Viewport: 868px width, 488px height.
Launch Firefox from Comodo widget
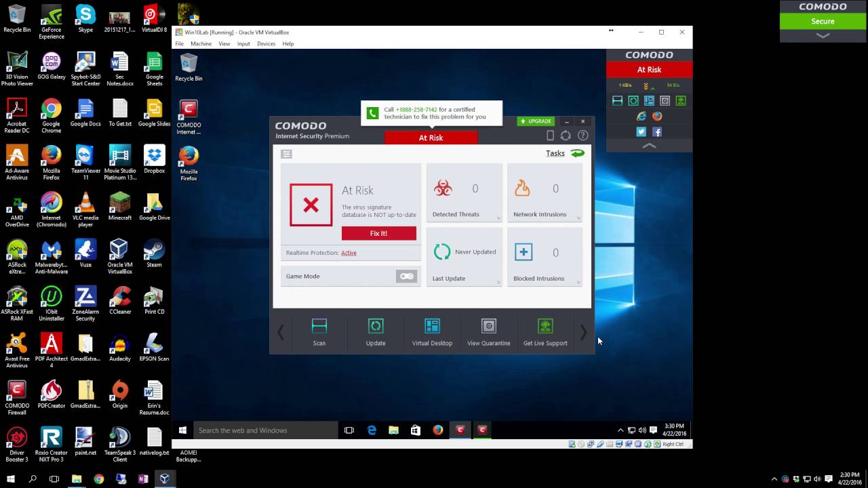[x=657, y=117]
